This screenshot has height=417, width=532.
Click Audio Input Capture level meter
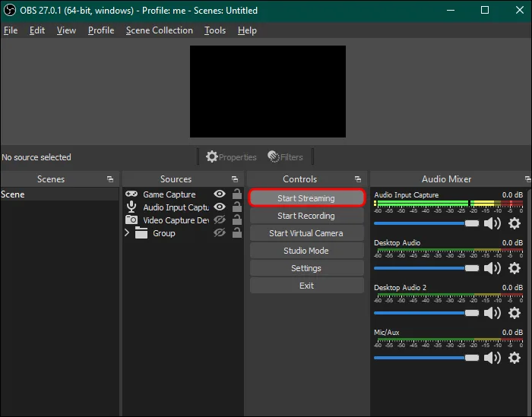(448, 204)
